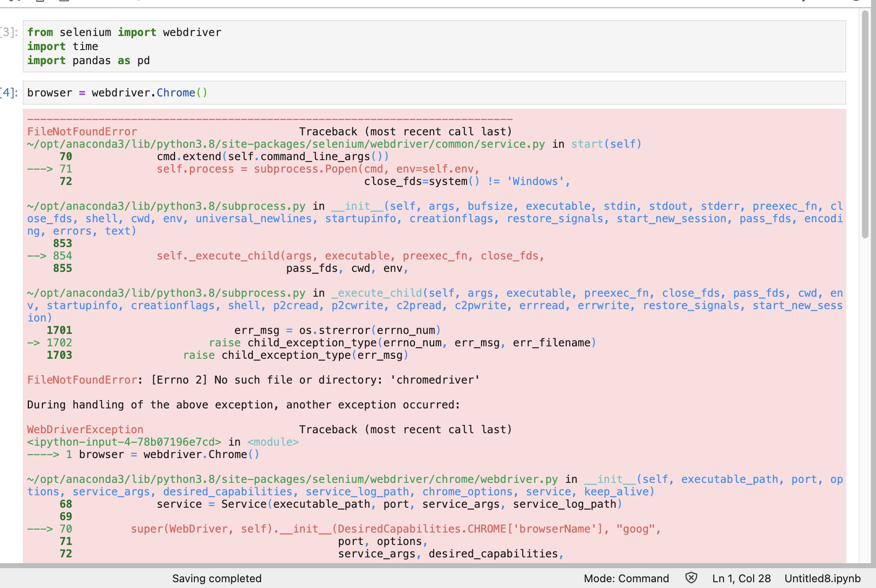Place cursor on 'import pandas as pd' line

(89, 61)
